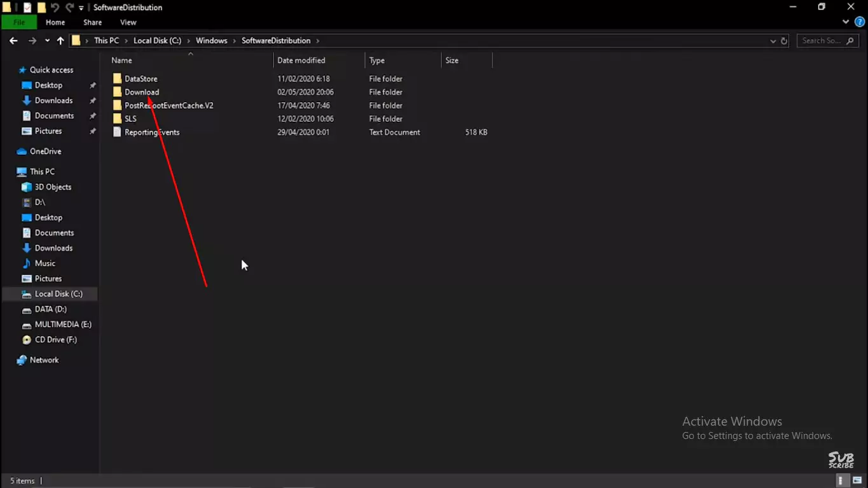Image resolution: width=868 pixels, height=488 pixels.
Task: Open Customize Quick Access Toolbar dropdown
Action: (x=81, y=8)
